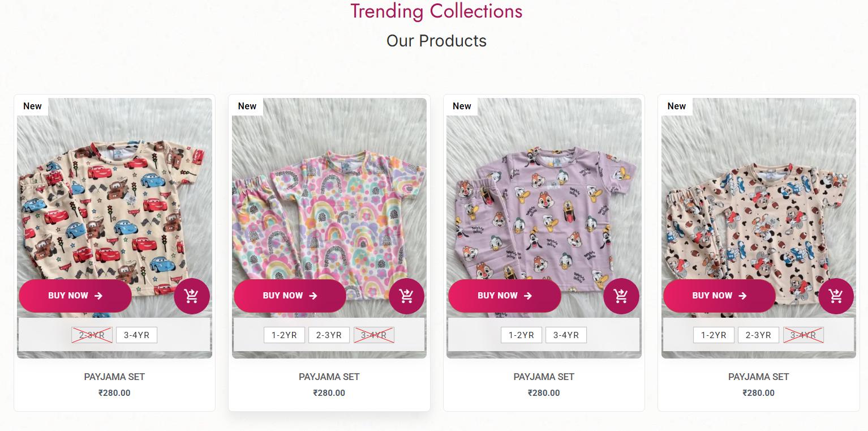Pick size 1-2YR for the Mickey Mouse set
This screenshot has height=431, width=868.
tap(714, 335)
